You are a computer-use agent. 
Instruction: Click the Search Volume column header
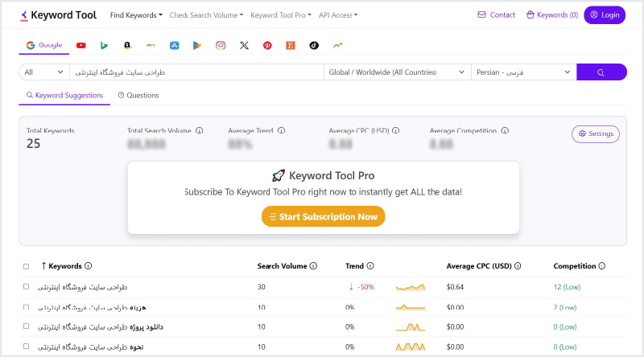point(283,266)
